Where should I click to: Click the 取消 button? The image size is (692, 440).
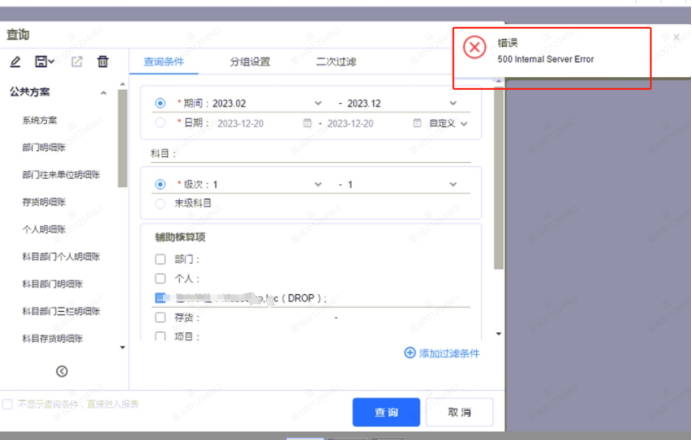(459, 412)
